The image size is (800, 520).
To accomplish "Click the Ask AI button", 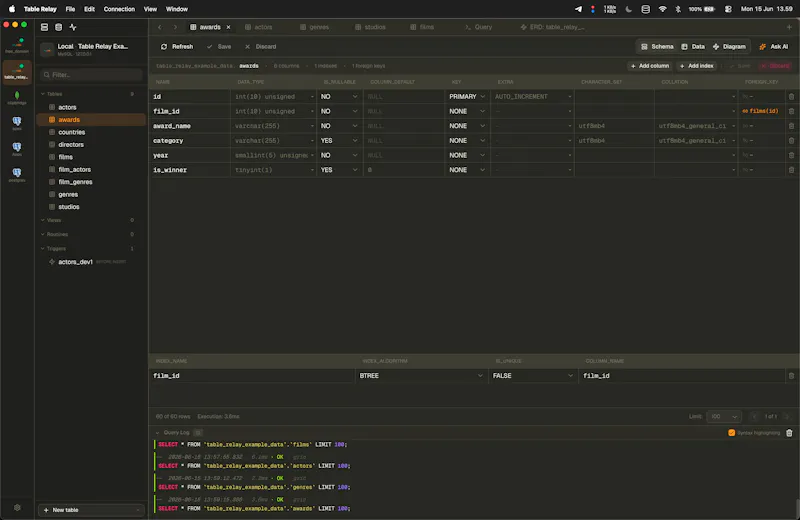I will (x=773, y=46).
